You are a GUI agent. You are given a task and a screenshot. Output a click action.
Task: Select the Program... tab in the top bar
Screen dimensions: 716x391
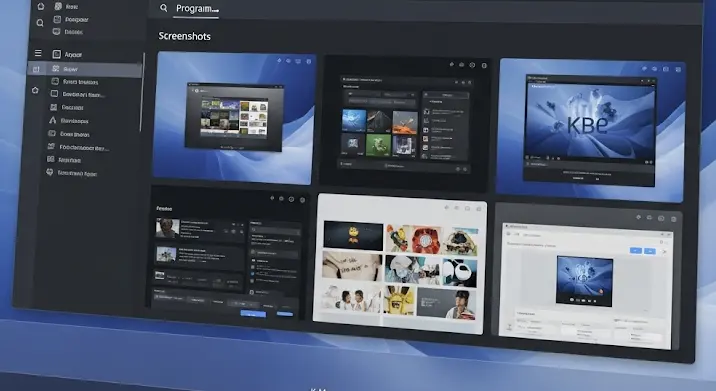pyautogui.click(x=197, y=9)
